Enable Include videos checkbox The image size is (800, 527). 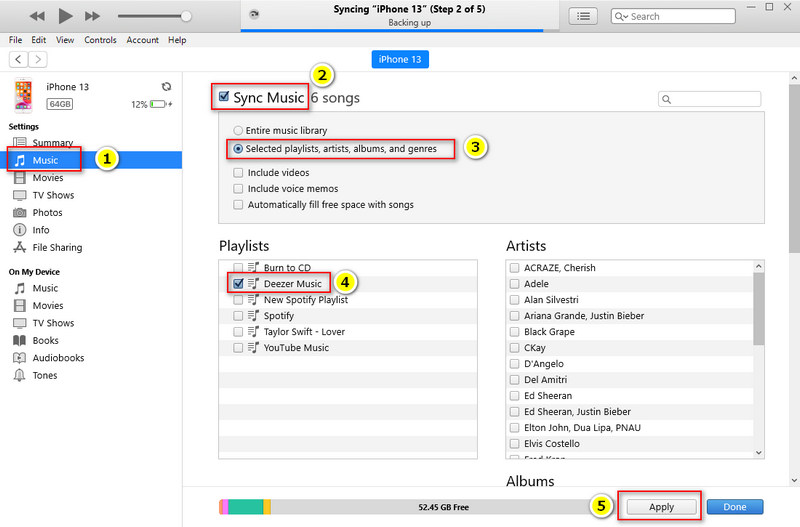[x=238, y=172]
